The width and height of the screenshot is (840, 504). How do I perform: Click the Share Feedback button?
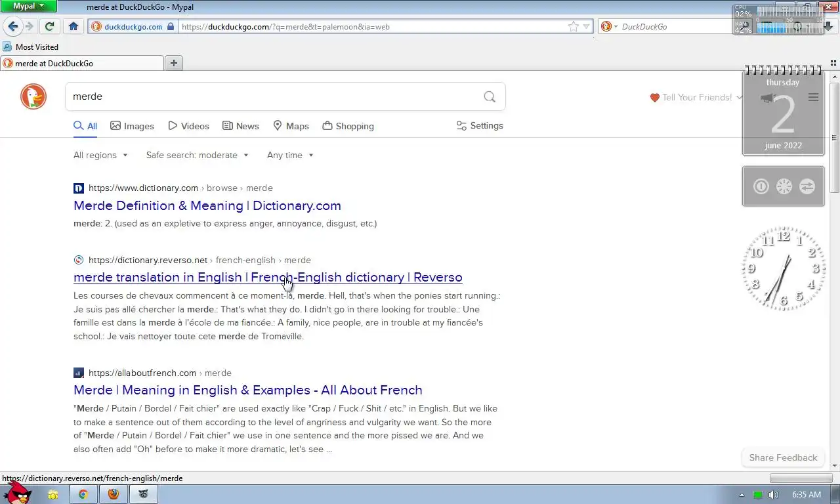(783, 457)
